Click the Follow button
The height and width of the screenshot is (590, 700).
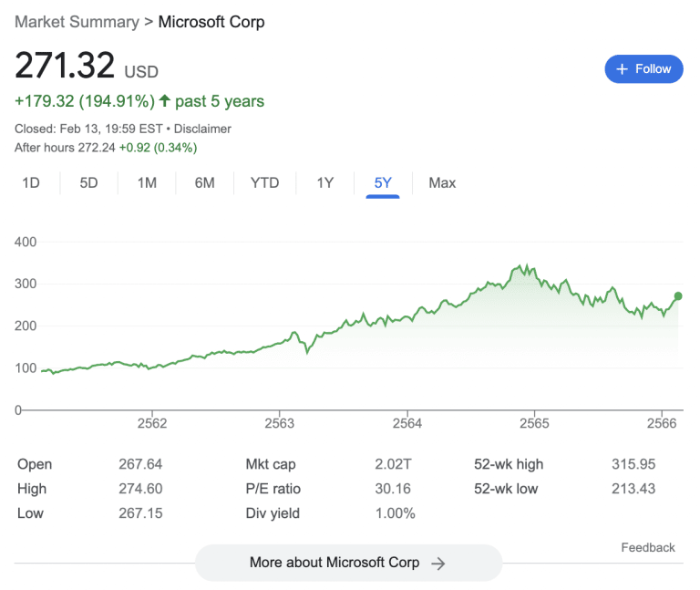(x=643, y=69)
